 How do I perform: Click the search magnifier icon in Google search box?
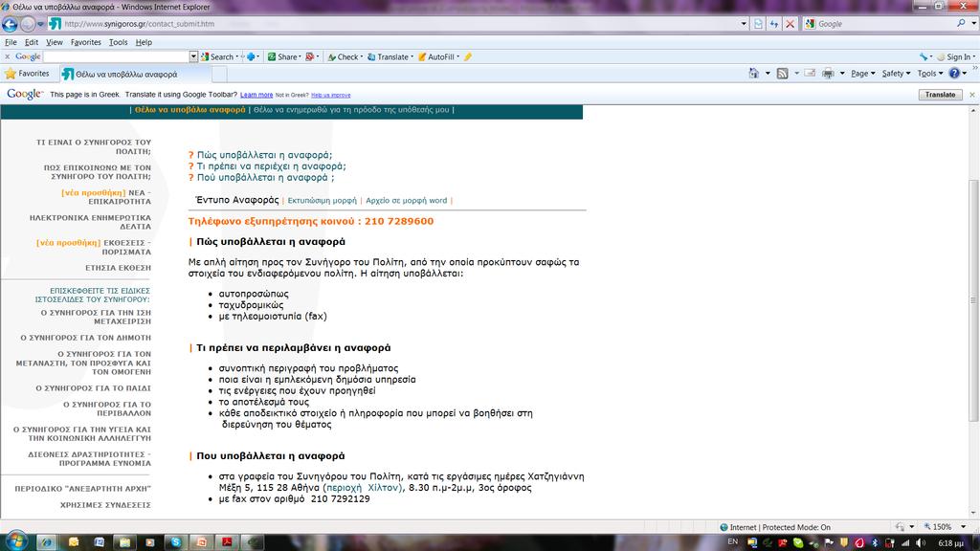(x=961, y=23)
